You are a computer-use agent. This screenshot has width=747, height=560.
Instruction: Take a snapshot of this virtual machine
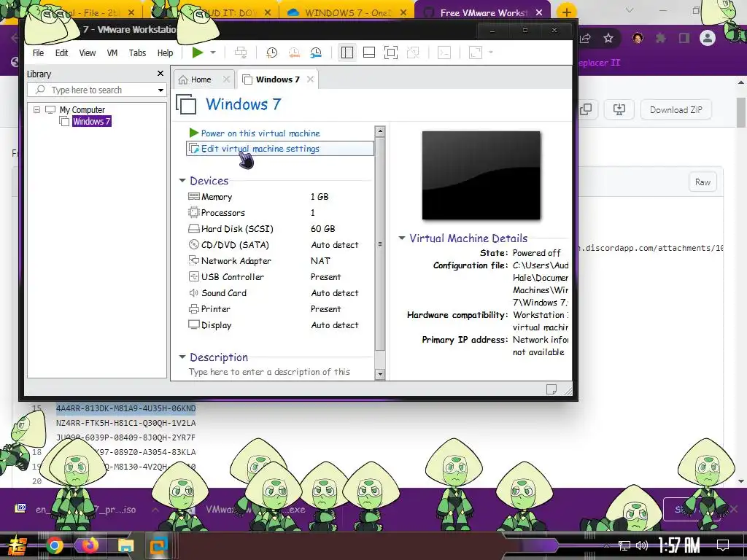271,52
